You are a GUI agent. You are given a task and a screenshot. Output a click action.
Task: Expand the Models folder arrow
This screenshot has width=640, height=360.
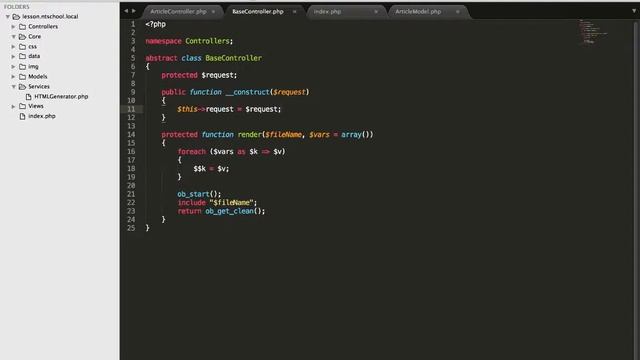pos(13,77)
